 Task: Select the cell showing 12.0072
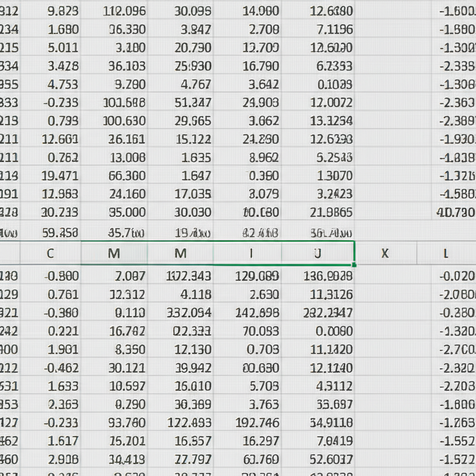[318, 102]
